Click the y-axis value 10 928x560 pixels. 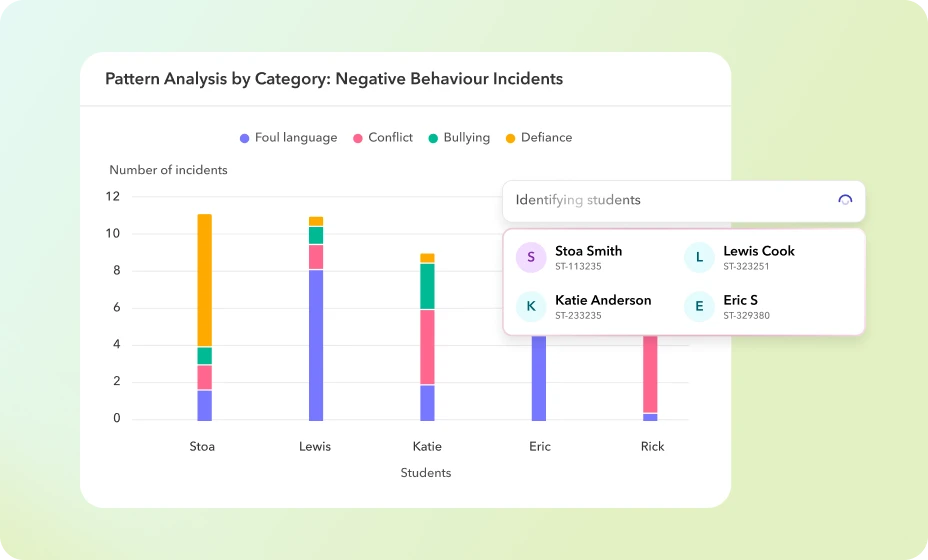click(112, 233)
